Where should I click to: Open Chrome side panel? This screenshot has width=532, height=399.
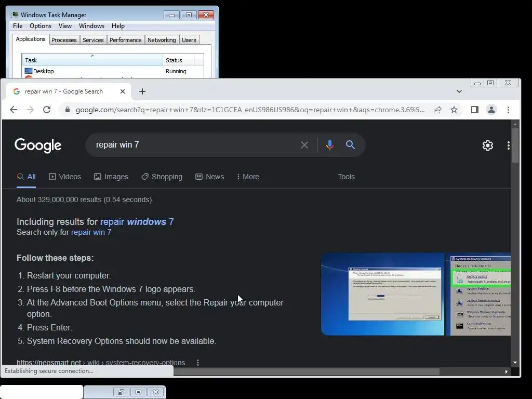[475, 110]
